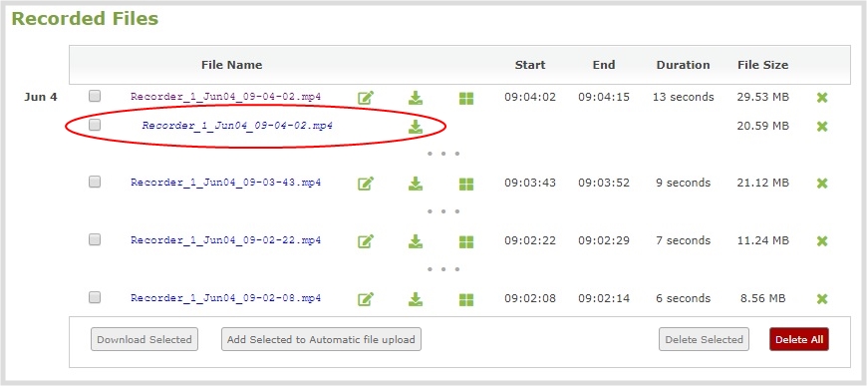Open Recorder_1_Jun04_09-02-08.mp4 link

[226, 298]
